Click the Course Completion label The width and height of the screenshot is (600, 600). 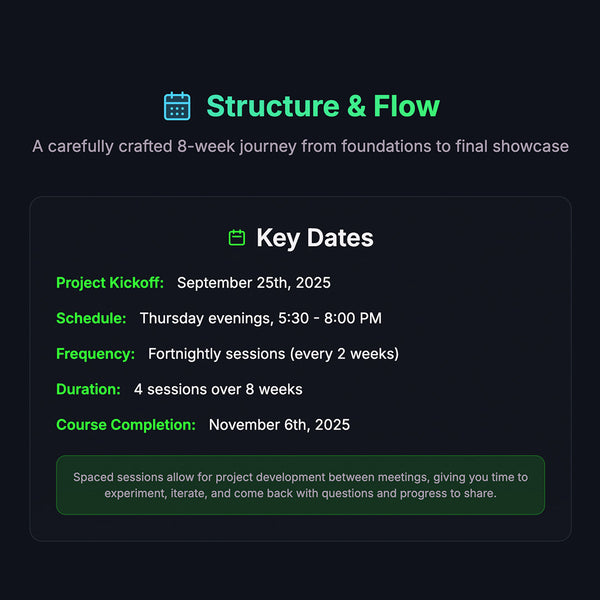click(x=126, y=425)
